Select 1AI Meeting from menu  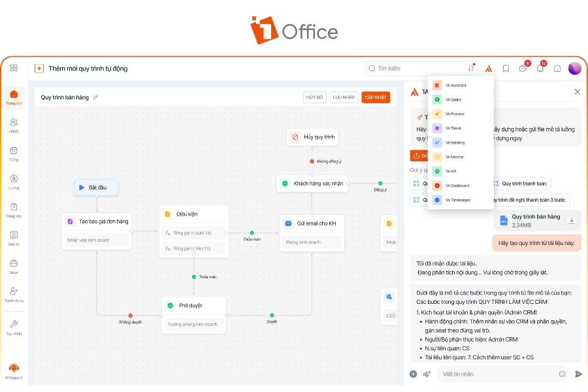[x=461, y=142]
